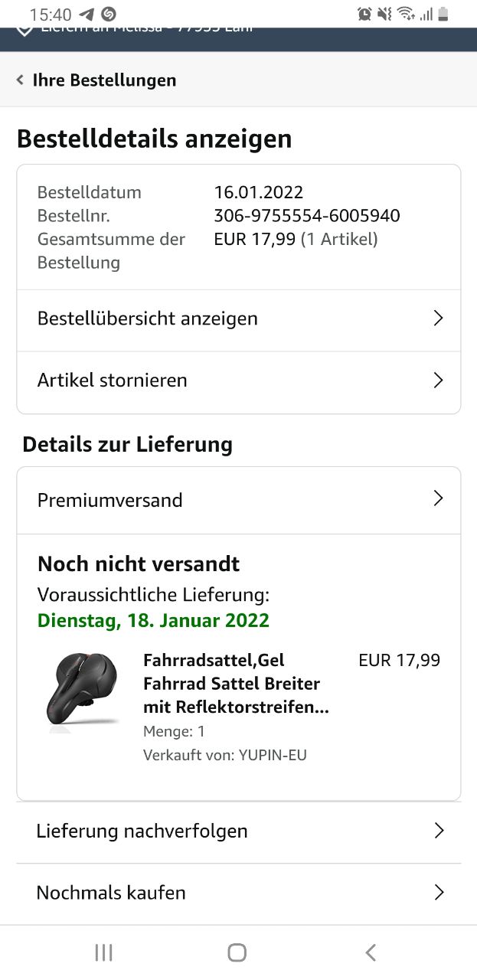Tap the Lieferung nachverfolgen chevron arrow
The width and height of the screenshot is (477, 980).
[439, 831]
